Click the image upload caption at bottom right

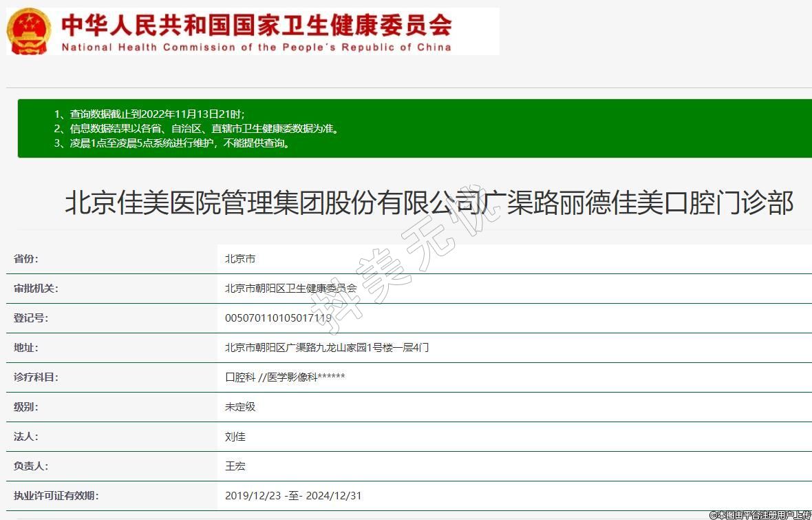[x=760, y=514]
